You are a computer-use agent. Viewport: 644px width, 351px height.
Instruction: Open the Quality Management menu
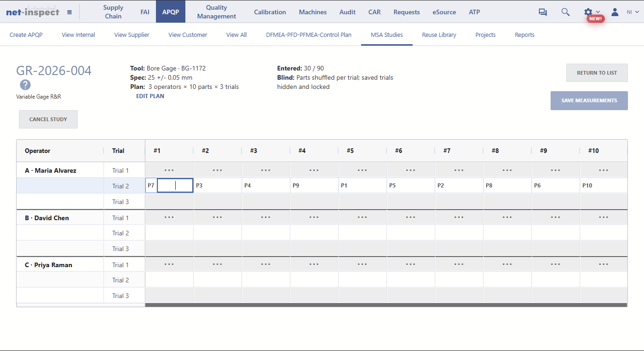(217, 12)
